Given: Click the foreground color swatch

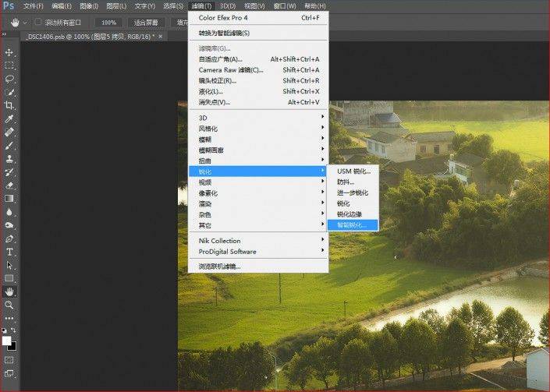Looking at the screenshot, I should click(x=7, y=341).
